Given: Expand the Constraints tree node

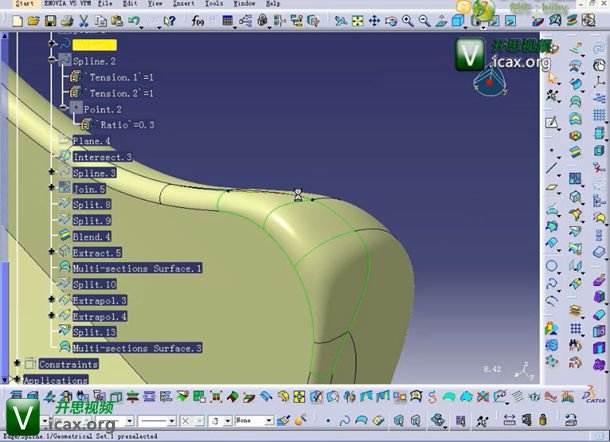Looking at the screenshot, I should point(17,364).
